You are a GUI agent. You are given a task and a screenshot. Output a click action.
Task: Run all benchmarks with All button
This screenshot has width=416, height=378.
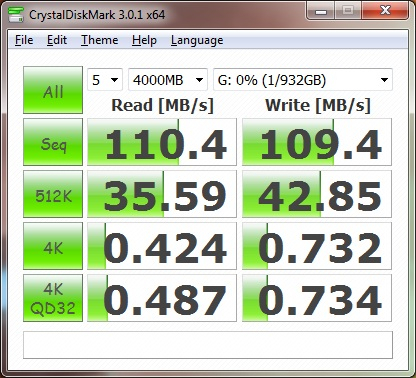pyautogui.click(x=53, y=90)
